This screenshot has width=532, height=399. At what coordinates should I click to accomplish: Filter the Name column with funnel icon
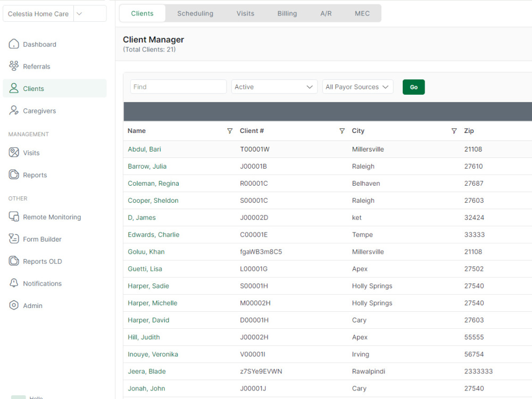pos(230,131)
